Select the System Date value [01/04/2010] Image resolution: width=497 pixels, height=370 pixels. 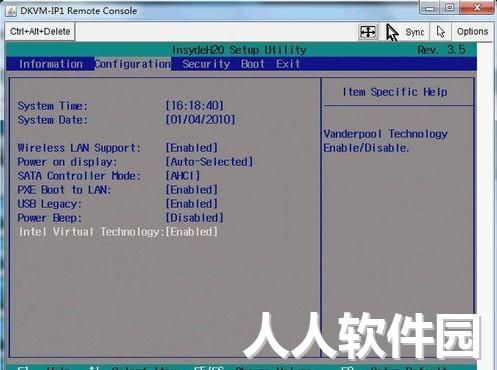click(200, 120)
